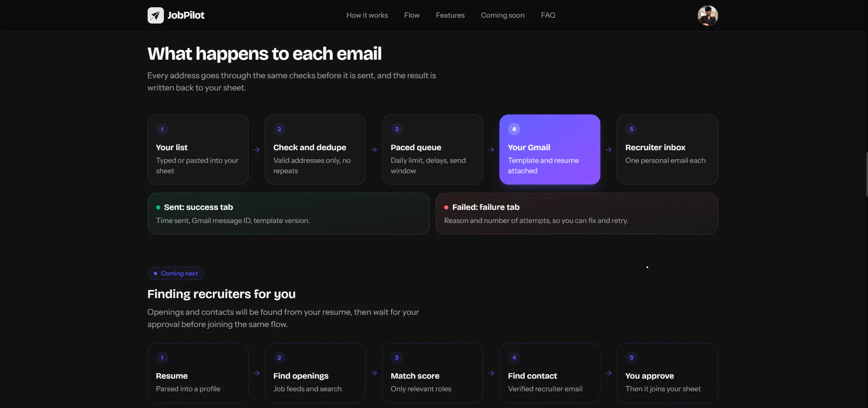This screenshot has width=868, height=408.
Task: Click the Failed: failure tab panel
Action: [577, 213]
